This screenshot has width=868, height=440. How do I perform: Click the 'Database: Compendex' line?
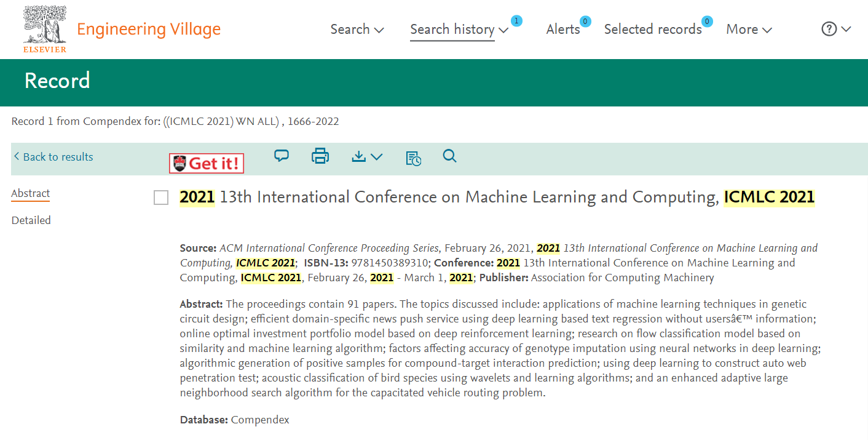pyautogui.click(x=234, y=420)
